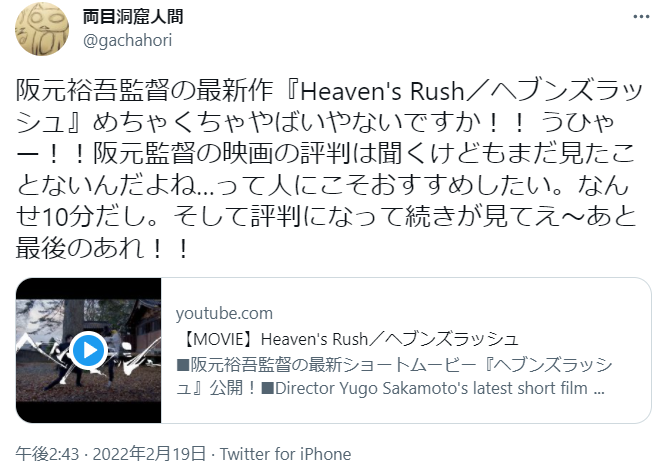Open the 【MOVIE】Heaven's Rush card title

(349, 339)
